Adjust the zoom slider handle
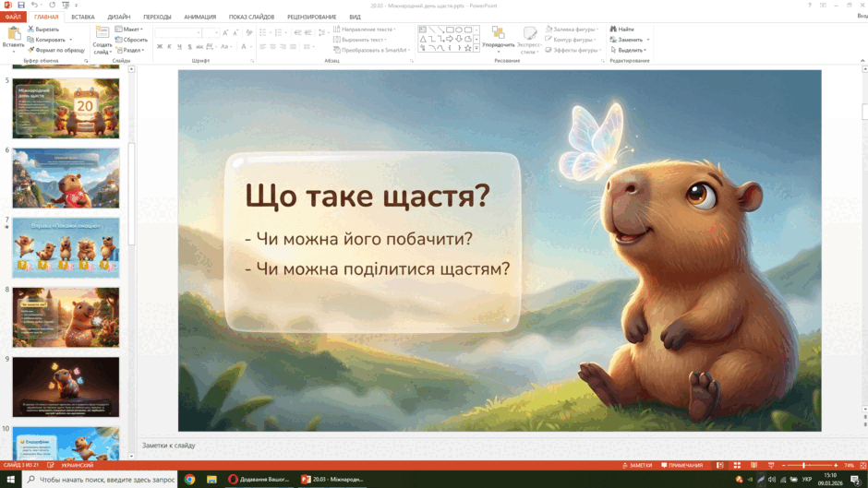This screenshot has width=868, height=488. (803, 465)
